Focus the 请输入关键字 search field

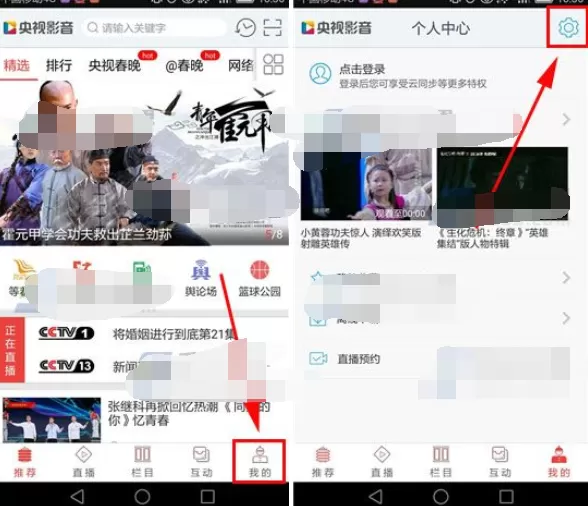[x=155, y=28]
